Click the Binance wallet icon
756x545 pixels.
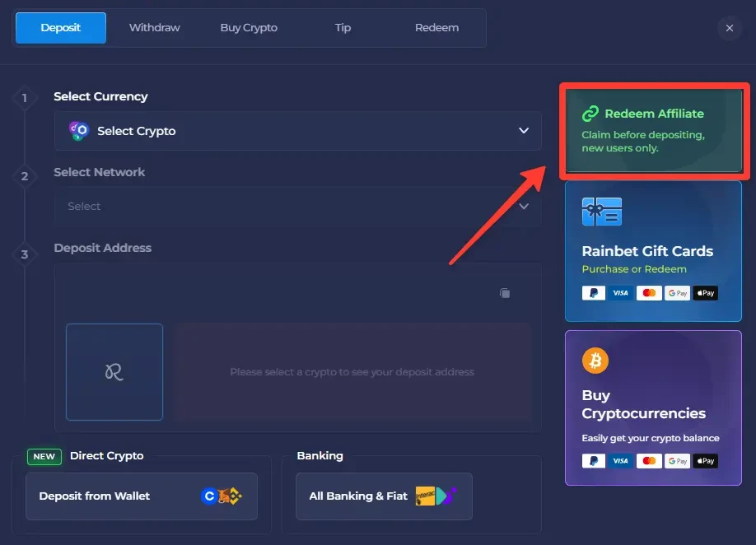(x=235, y=496)
